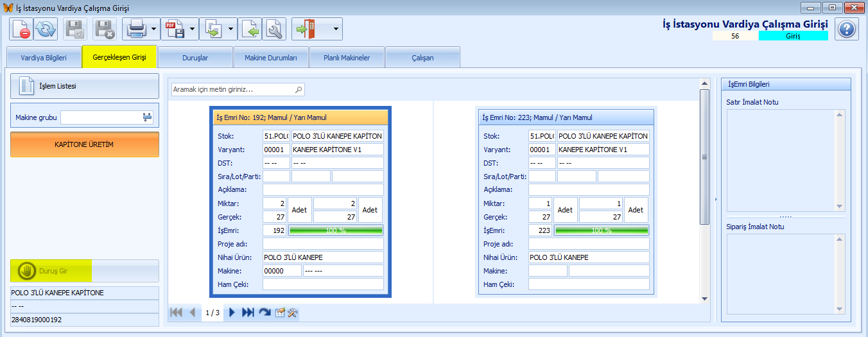The height and width of the screenshot is (337, 868).
Task: Click the import document green arrow icon
Action: point(250,29)
